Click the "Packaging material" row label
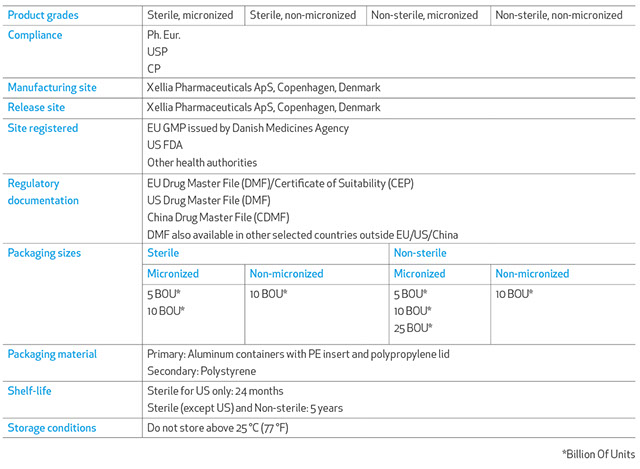 click(52, 354)
